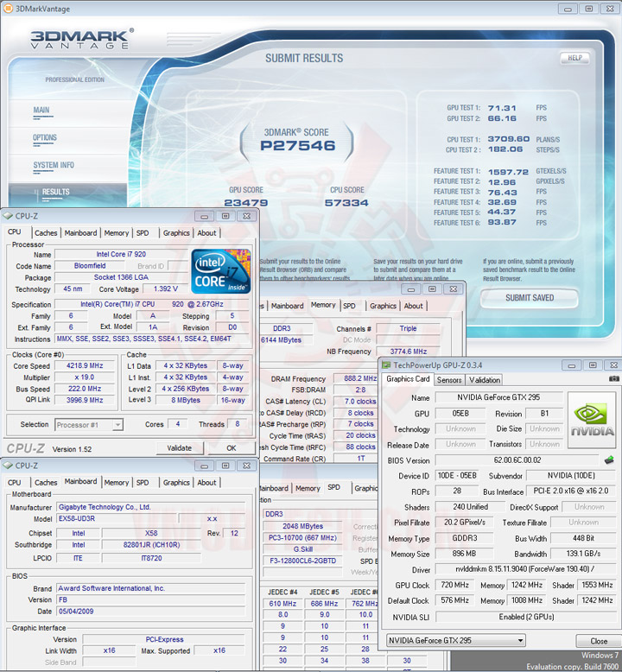Screen dimensions: 622x672
Task: Click the CPU-Z icon in Mainboard window title bar
Action: point(8,465)
